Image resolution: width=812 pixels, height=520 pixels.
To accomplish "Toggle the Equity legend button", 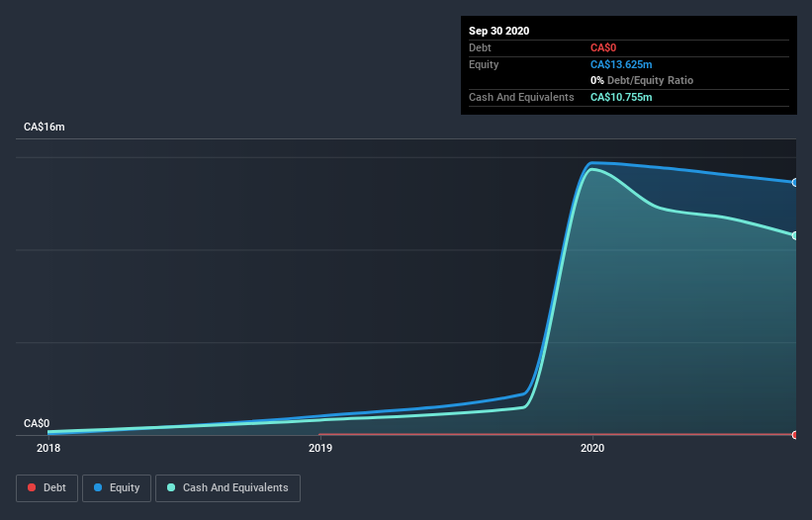I will (117, 488).
